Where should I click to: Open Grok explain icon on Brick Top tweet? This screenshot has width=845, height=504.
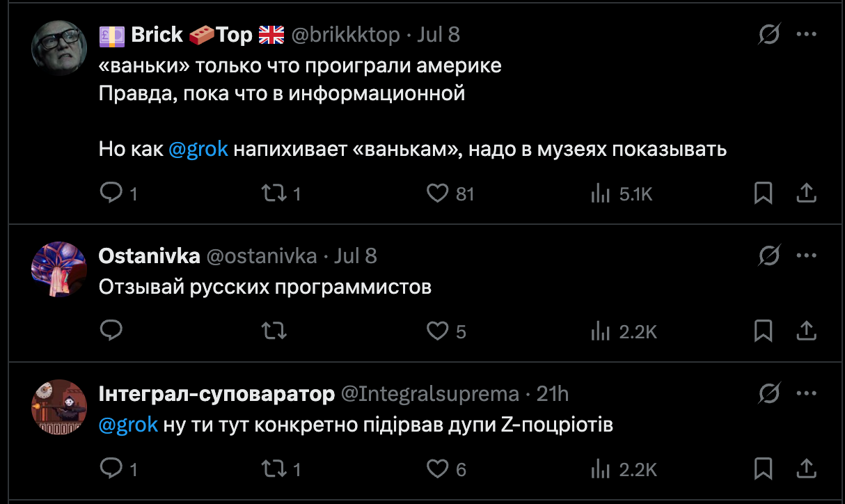click(x=768, y=34)
